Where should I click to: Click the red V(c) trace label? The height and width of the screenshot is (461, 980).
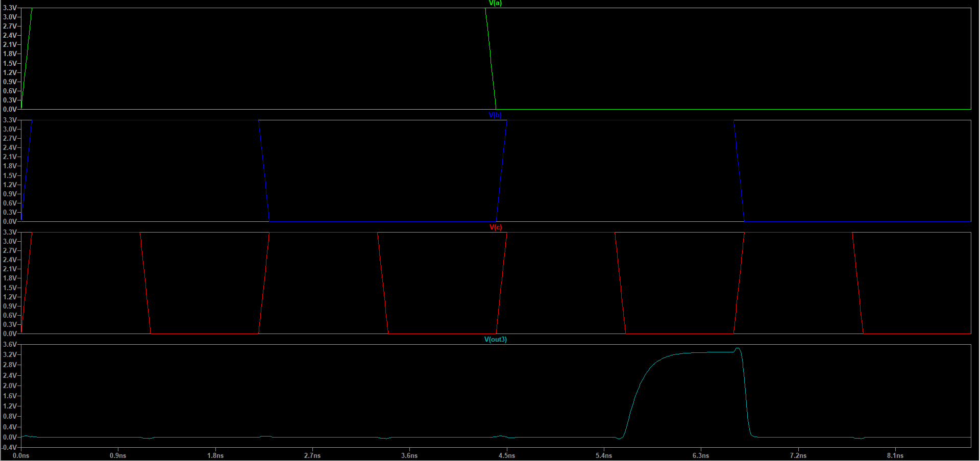pos(496,227)
